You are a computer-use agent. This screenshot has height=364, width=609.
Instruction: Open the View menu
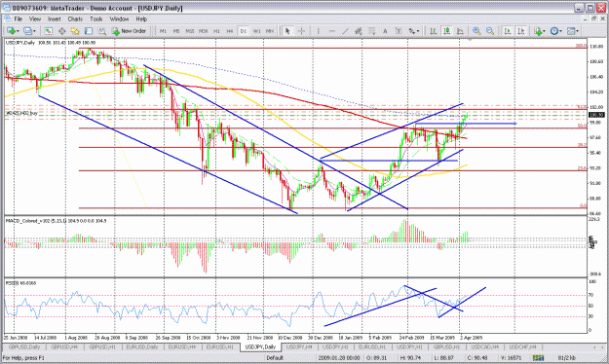point(34,18)
